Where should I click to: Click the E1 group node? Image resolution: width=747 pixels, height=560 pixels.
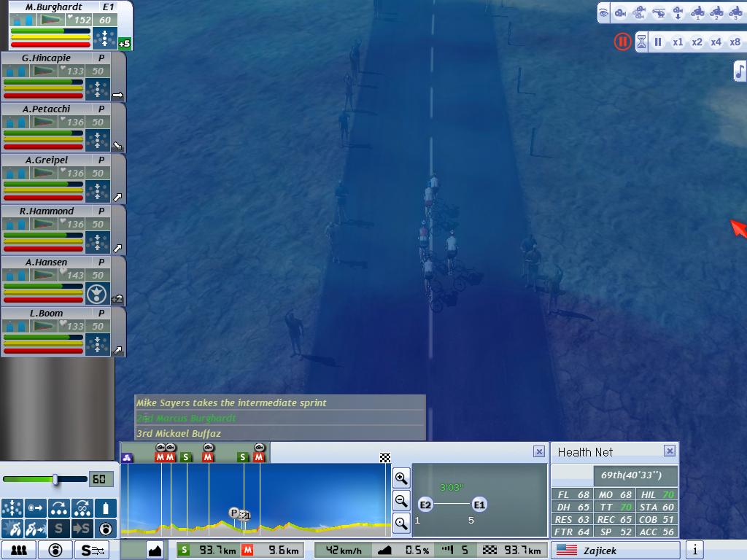(479, 505)
